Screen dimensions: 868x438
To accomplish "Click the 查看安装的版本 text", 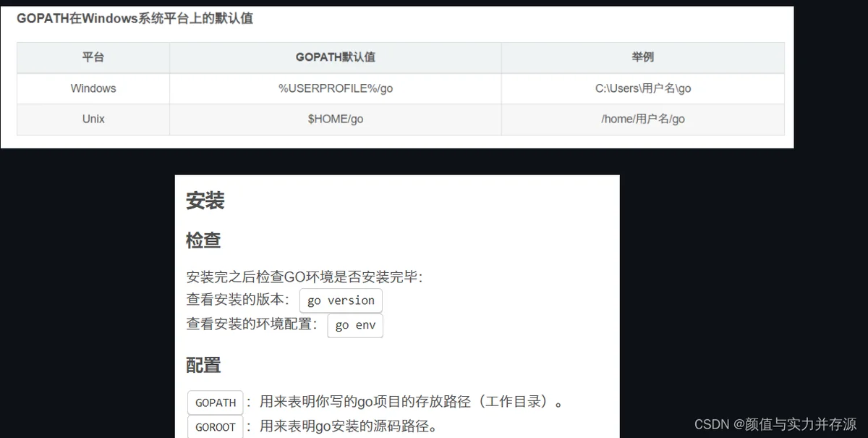I will pyautogui.click(x=238, y=300).
